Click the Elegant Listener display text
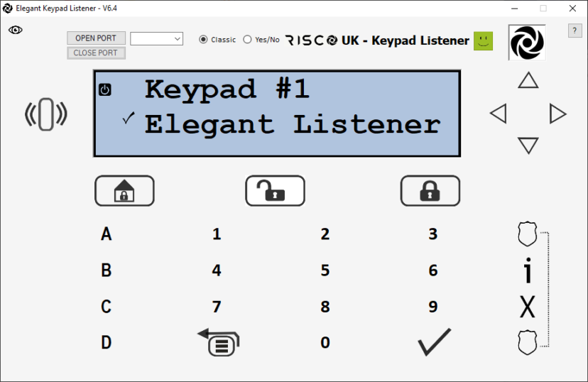This screenshot has width=588, height=382. pos(293,125)
